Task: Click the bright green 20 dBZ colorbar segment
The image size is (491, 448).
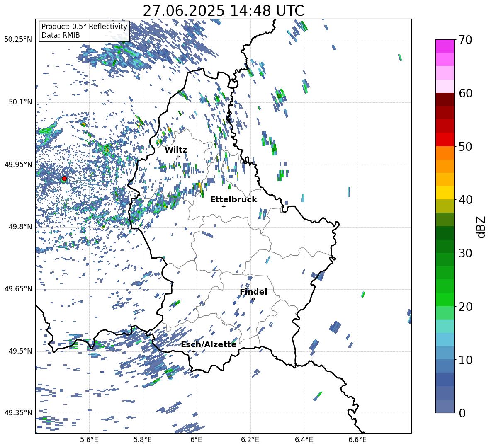Action: 445,299
